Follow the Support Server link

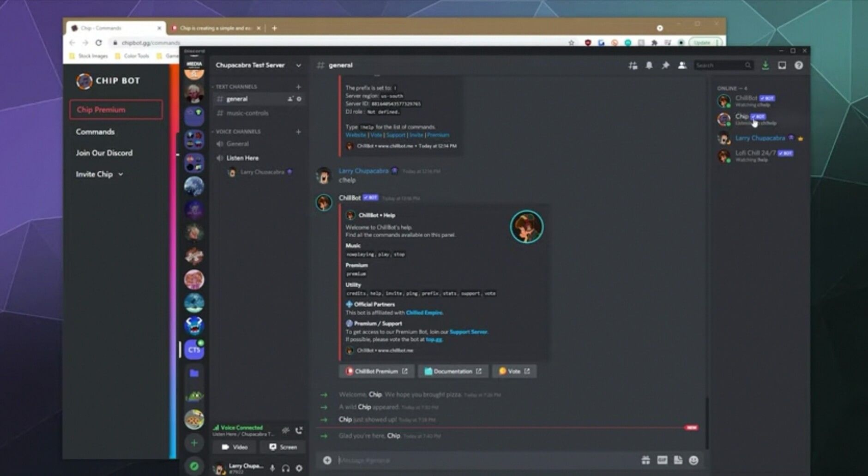468,331
